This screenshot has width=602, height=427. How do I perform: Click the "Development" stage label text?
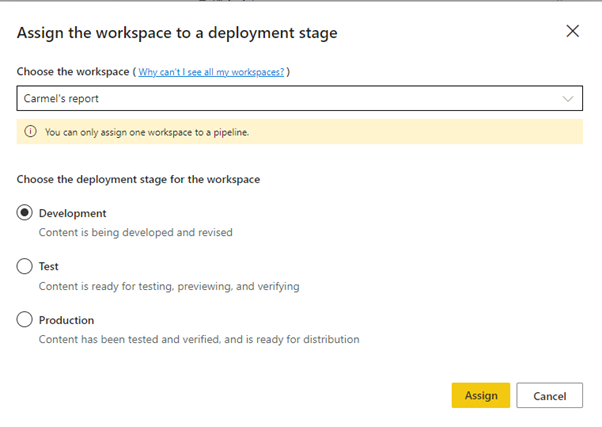click(72, 213)
